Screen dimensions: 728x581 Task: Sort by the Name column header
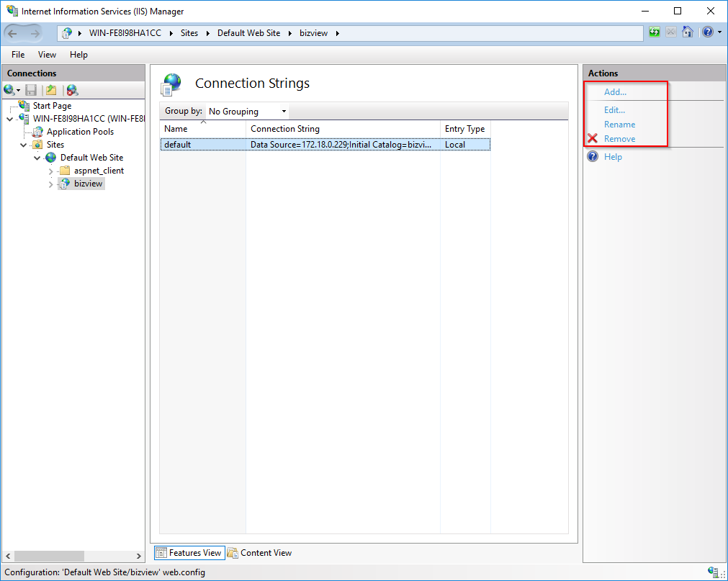[x=202, y=129]
